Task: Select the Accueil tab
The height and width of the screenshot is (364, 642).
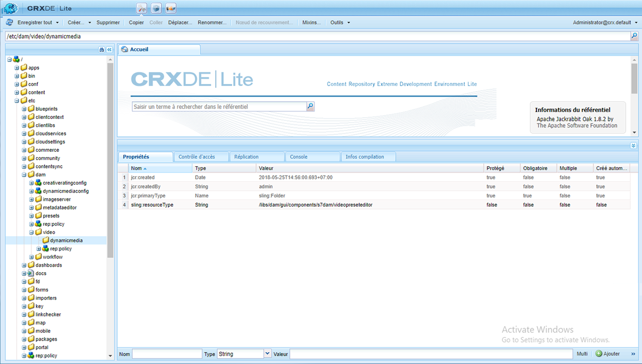Action: (159, 49)
